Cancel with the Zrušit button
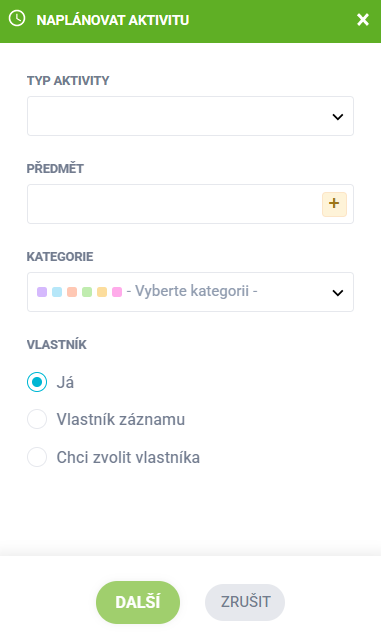 pos(245,602)
